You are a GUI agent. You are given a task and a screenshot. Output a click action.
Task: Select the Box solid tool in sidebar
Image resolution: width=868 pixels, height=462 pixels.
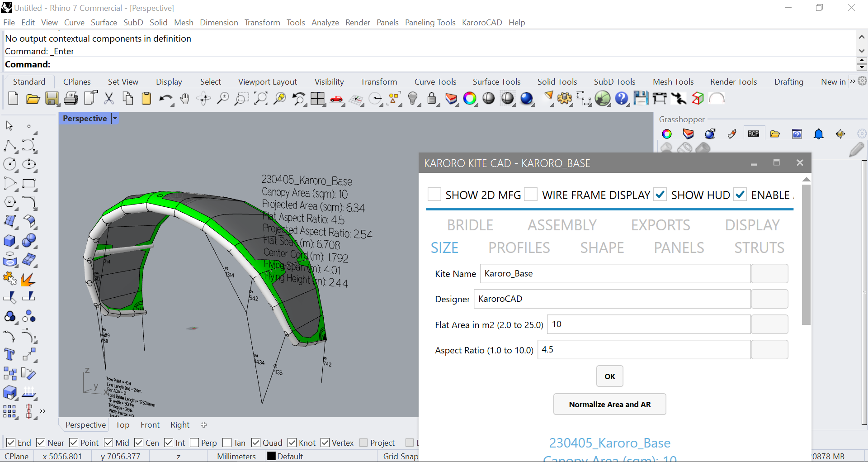10,240
